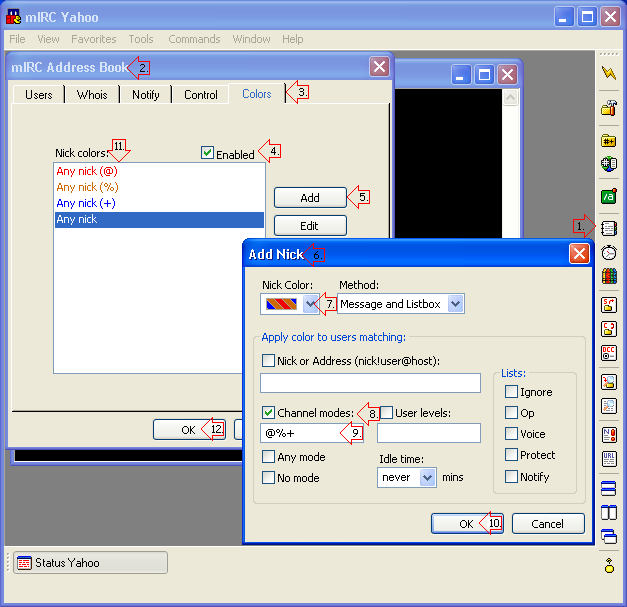Check the Protect list checkbox
Image resolution: width=627 pixels, height=607 pixels.
511,455
